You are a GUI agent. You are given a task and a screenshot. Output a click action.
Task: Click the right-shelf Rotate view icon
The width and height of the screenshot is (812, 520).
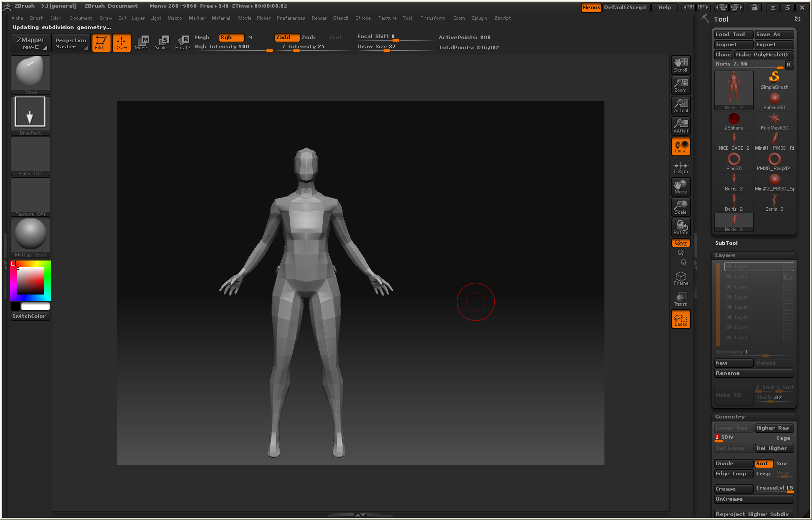tap(681, 227)
